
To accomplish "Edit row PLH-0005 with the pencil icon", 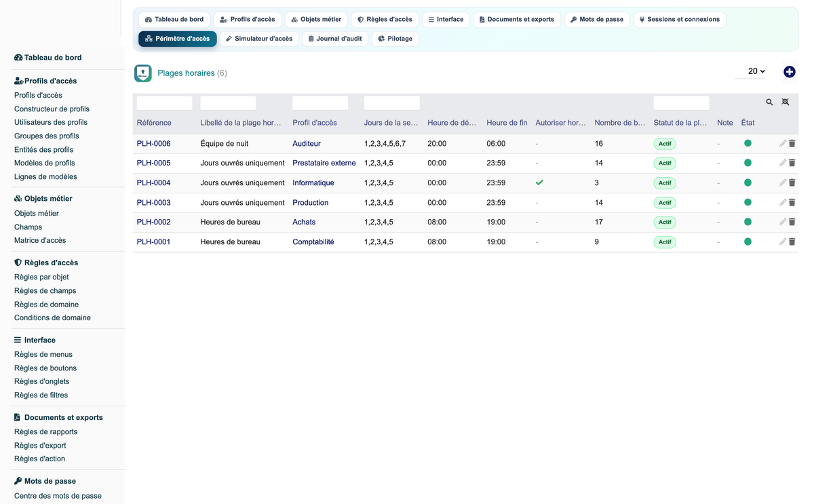I will tap(783, 163).
